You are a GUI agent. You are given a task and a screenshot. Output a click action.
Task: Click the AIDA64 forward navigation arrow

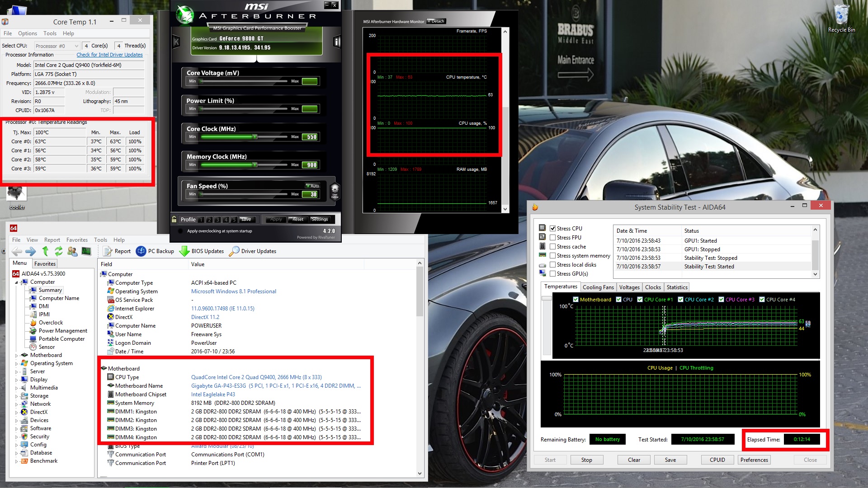[x=31, y=251]
